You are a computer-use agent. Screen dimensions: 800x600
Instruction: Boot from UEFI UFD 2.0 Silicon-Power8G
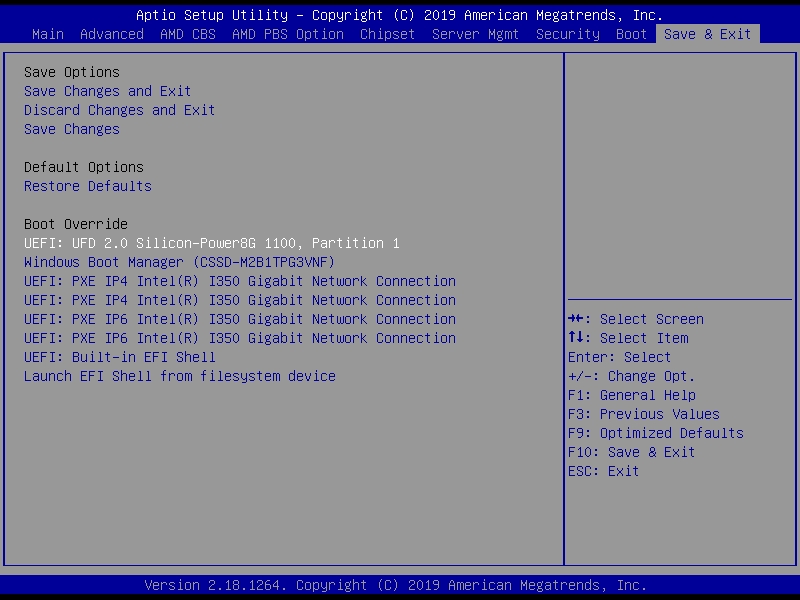tap(211, 243)
